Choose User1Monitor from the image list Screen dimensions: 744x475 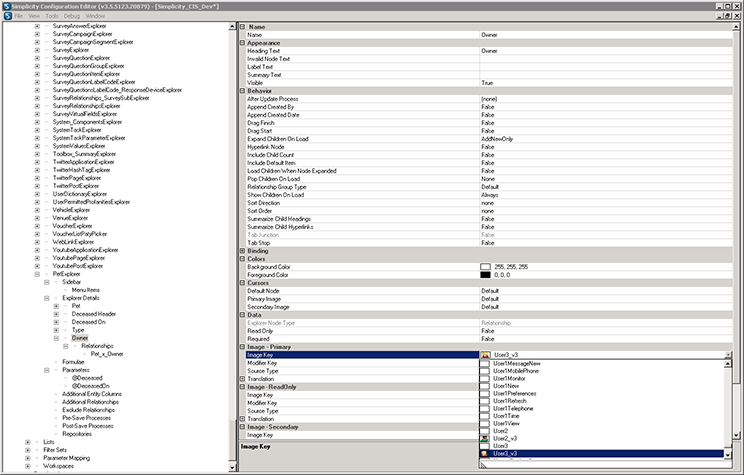coord(509,378)
